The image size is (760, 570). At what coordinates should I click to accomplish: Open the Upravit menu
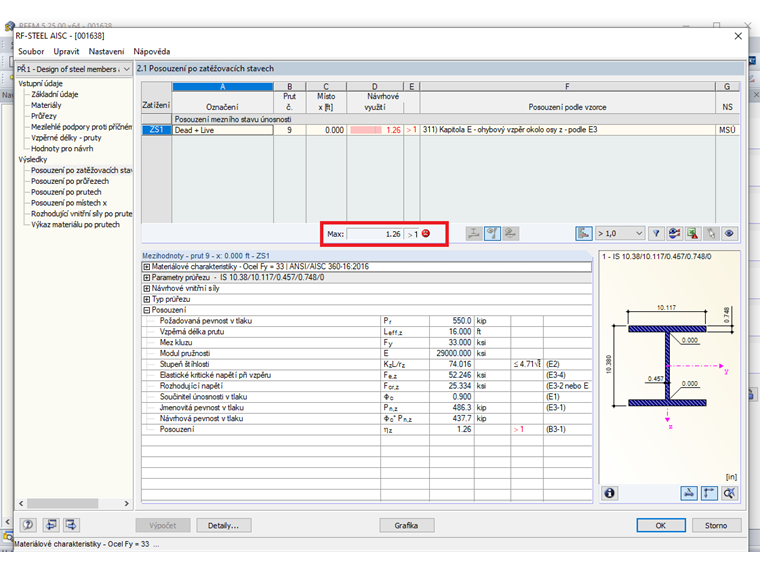(x=66, y=51)
